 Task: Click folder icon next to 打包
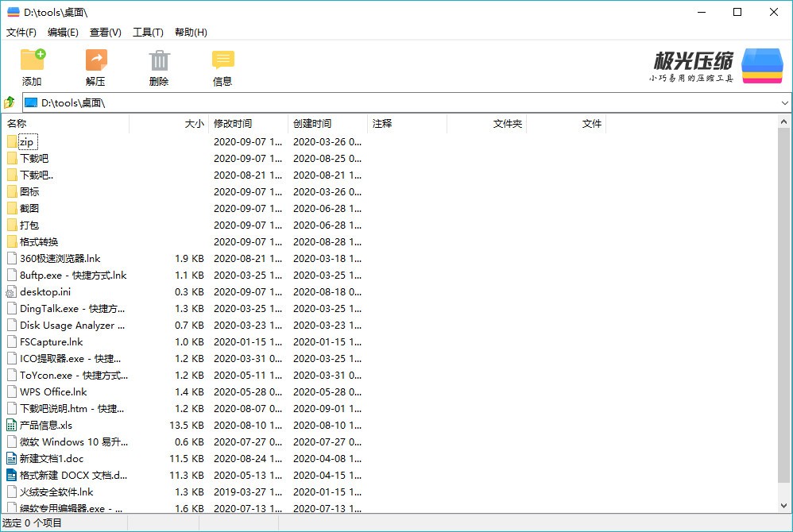[x=12, y=225]
